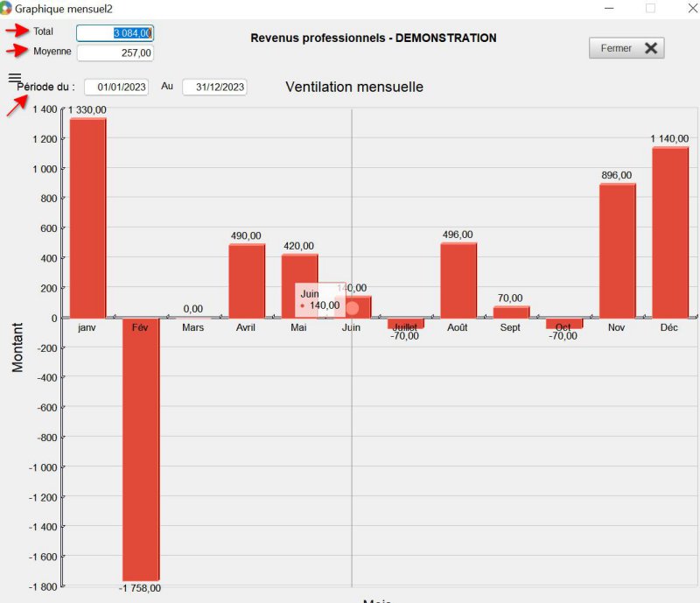Select the Avril bar showing 490,00
Image resolution: width=700 pixels, height=603 pixels.
tap(247, 280)
